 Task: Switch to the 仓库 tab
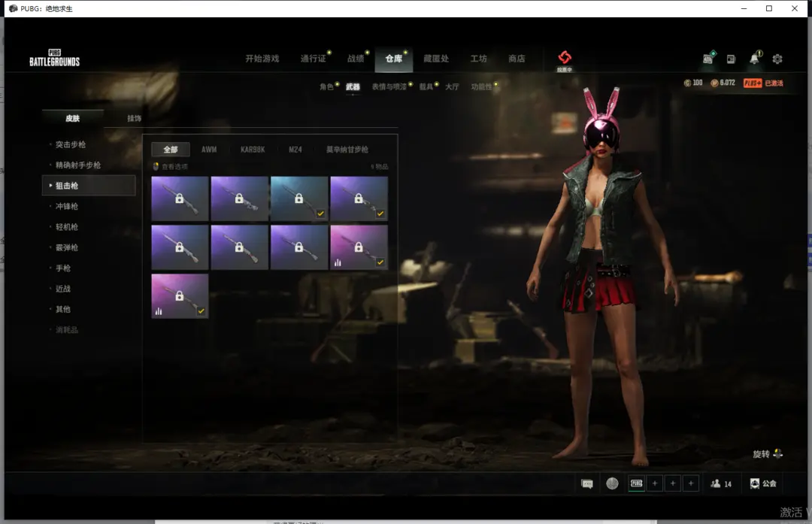click(x=393, y=59)
